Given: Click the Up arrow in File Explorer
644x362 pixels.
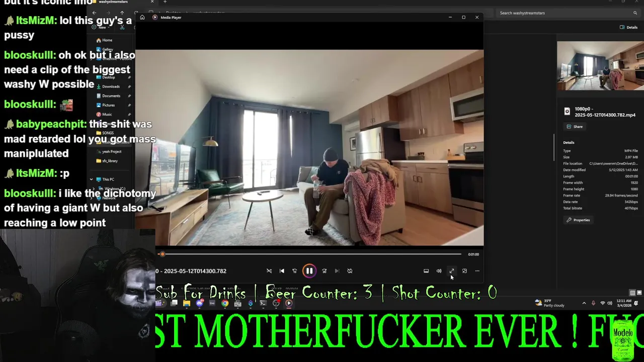Looking at the screenshot, I should tap(122, 13).
